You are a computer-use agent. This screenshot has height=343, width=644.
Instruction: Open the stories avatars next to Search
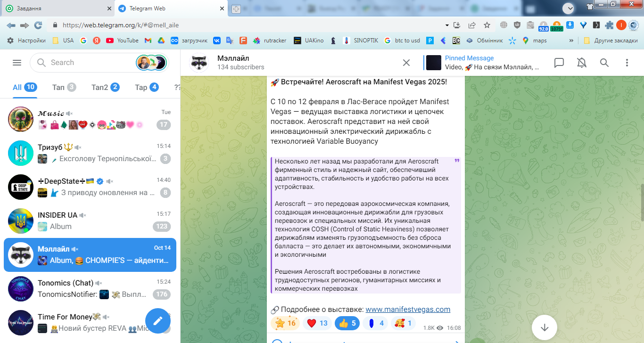point(151,63)
